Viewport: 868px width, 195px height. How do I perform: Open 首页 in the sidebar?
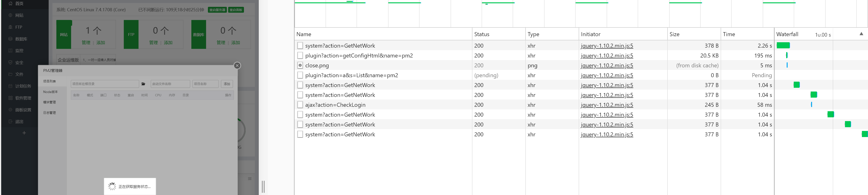[19, 3]
